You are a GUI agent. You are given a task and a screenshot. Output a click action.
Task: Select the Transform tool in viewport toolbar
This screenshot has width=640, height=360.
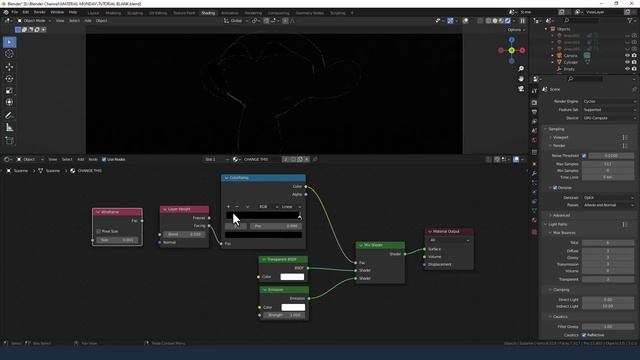pos(9,102)
